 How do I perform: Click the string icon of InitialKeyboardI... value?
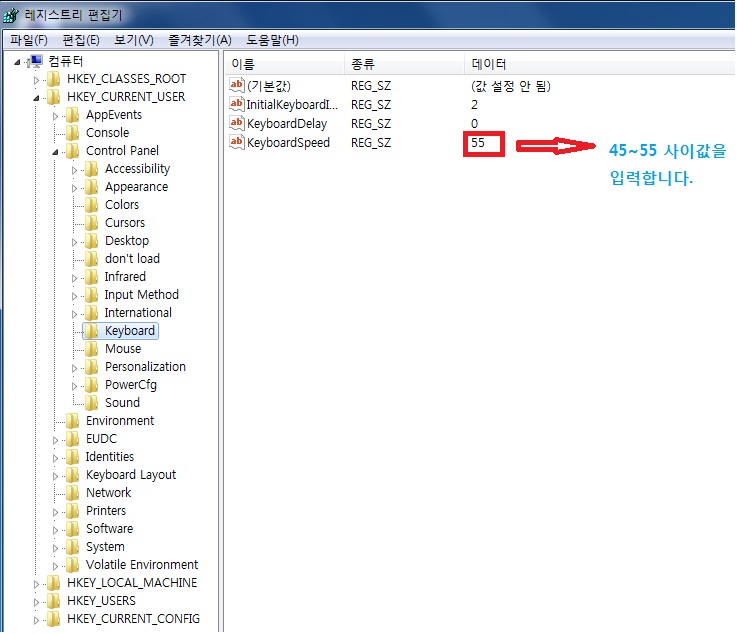point(237,104)
